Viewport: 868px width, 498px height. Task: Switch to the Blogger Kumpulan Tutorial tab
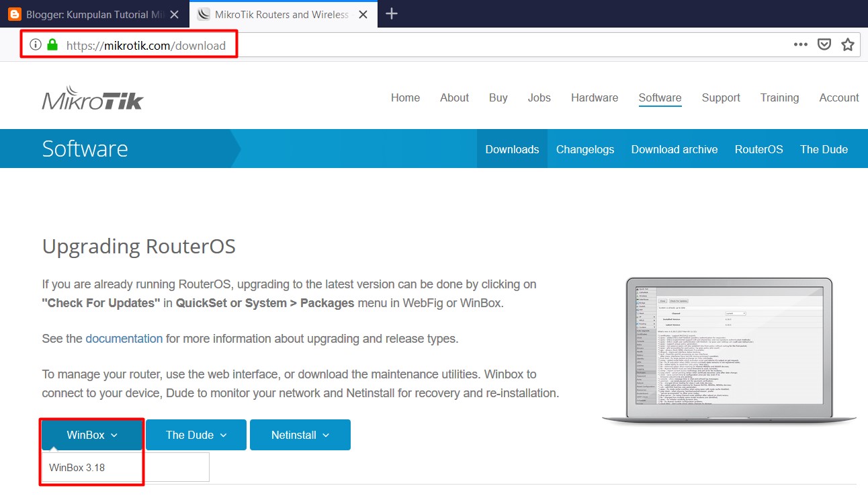tap(95, 14)
